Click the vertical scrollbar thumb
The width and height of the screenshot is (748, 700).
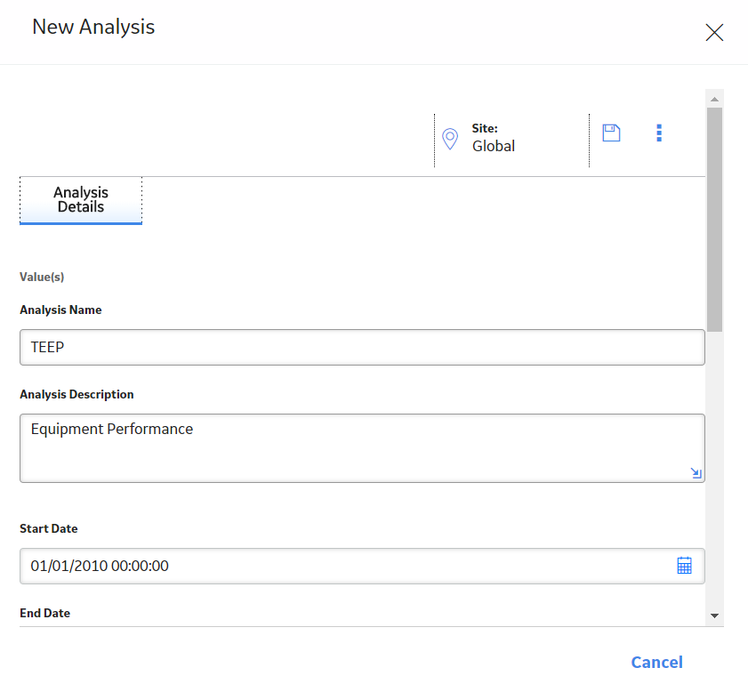714,220
